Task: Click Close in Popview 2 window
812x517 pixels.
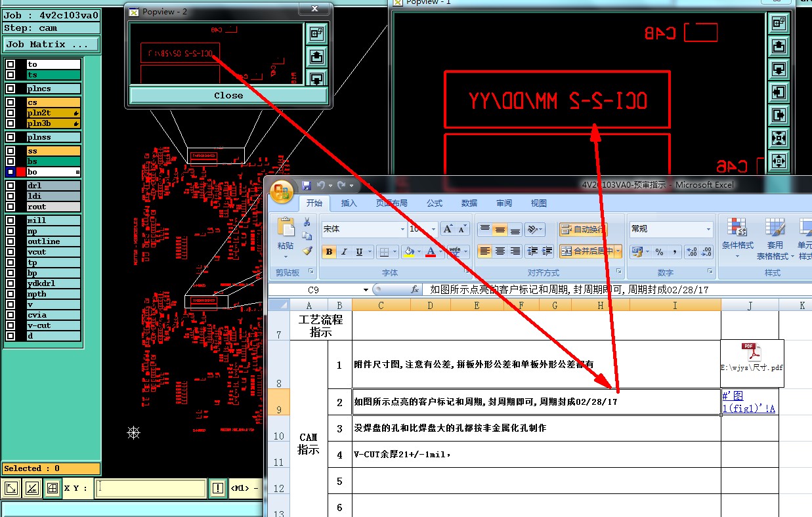Action: (x=228, y=95)
